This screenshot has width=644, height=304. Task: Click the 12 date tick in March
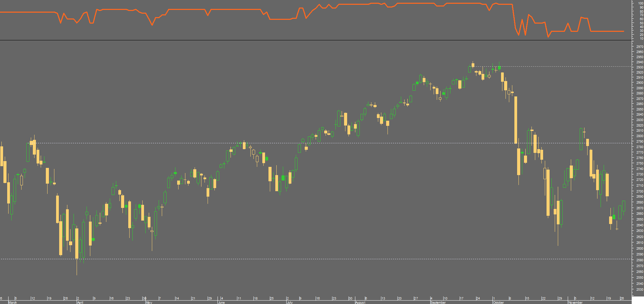(x=33, y=299)
